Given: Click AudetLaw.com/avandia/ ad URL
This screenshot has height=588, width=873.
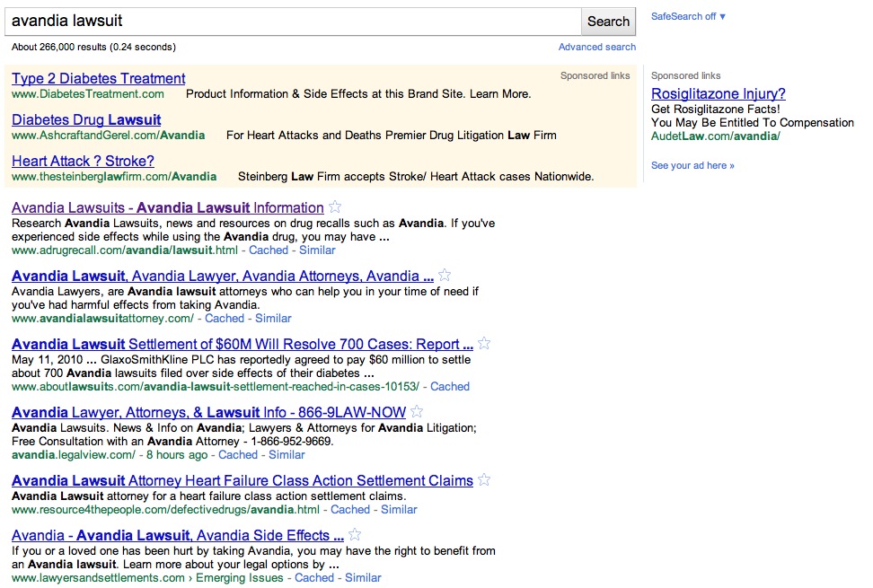Looking at the screenshot, I should (716, 136).
